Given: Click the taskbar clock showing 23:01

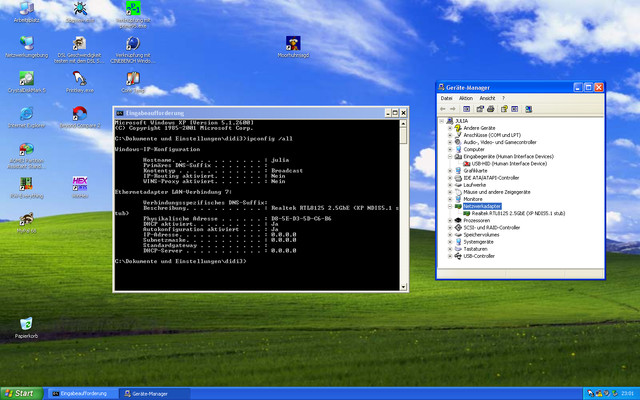Looking at the screenshot, I should (x=627, y=393).
